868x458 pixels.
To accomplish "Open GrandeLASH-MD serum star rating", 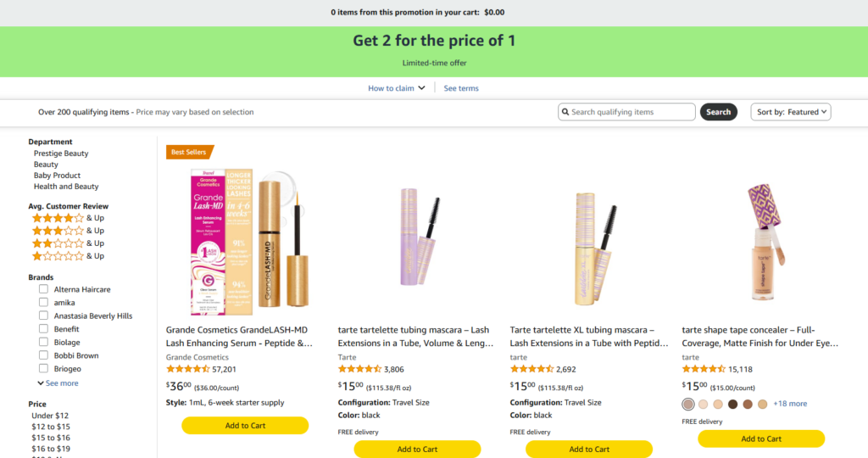I will [x=188, y=369].
